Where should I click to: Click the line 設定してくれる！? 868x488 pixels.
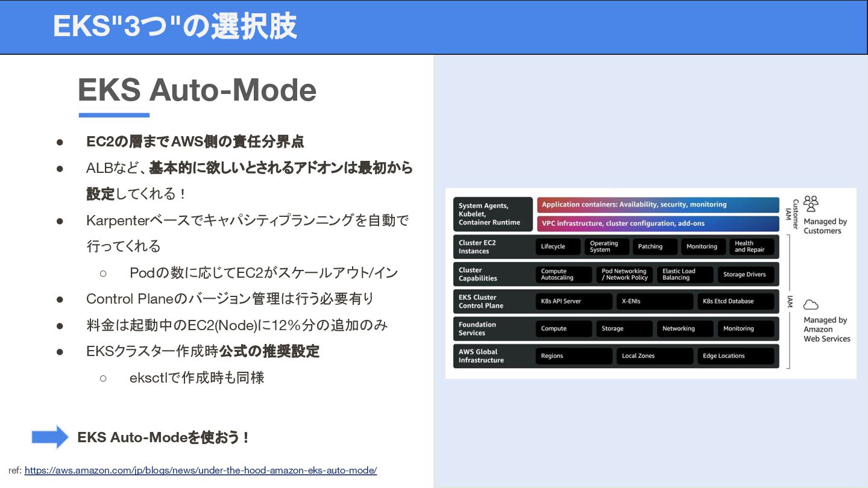point(137,194)
